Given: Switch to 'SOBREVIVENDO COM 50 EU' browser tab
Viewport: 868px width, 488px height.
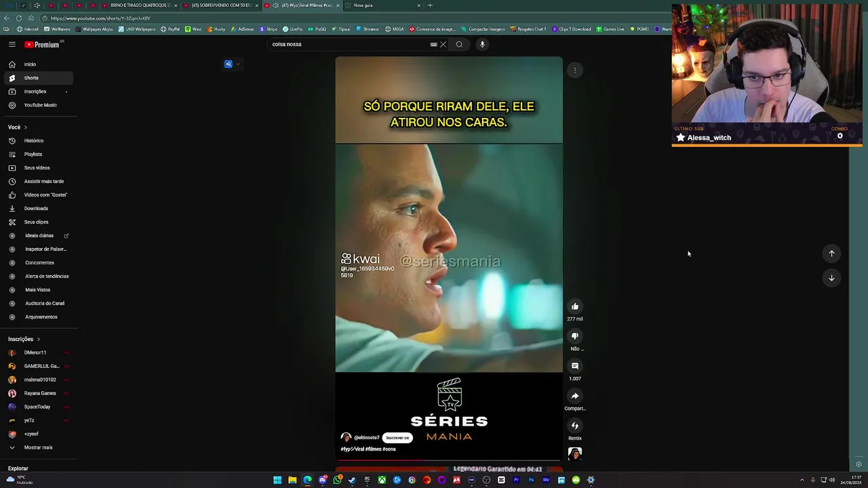Looking at the screenshot, I should [x=221, y=5].
